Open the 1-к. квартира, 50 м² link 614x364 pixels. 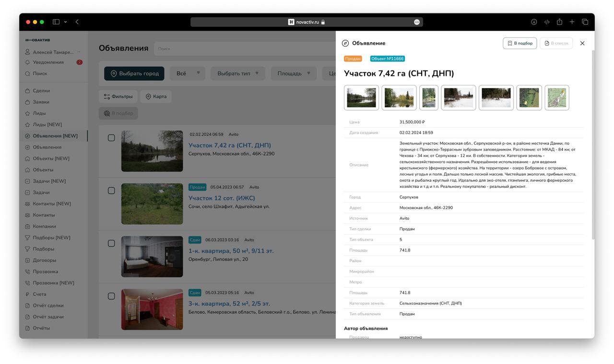[x=231, y=251]
